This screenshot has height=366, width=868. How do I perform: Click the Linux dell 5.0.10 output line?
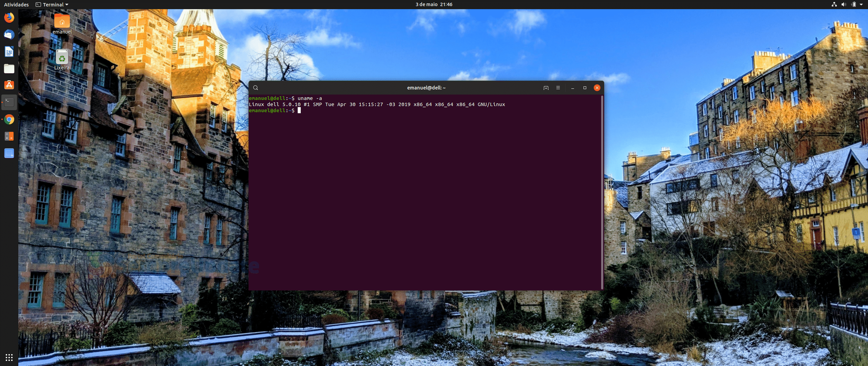pos(377,104)
